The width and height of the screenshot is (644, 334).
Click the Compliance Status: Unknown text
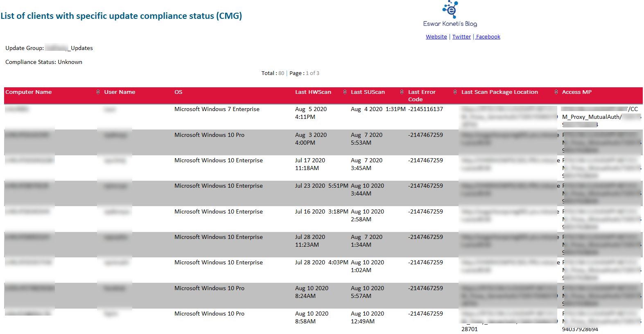[x=44, y=62]
